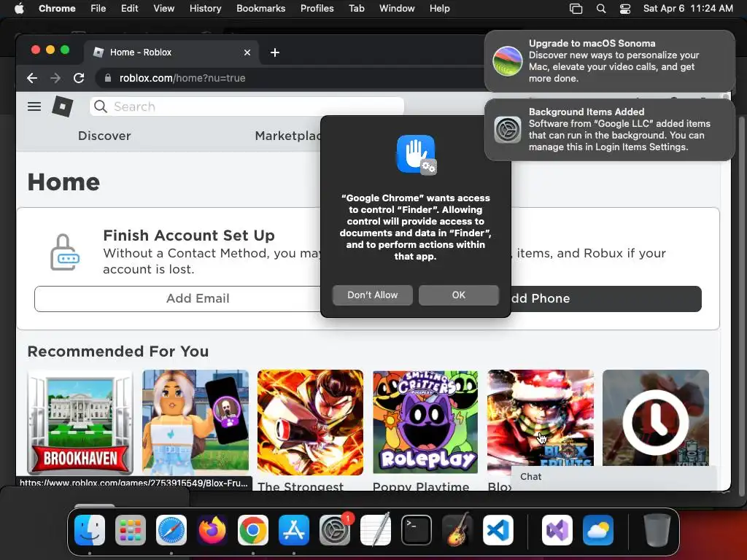
Task: Launch Safari from the Dock
Action: click(171, 530)
